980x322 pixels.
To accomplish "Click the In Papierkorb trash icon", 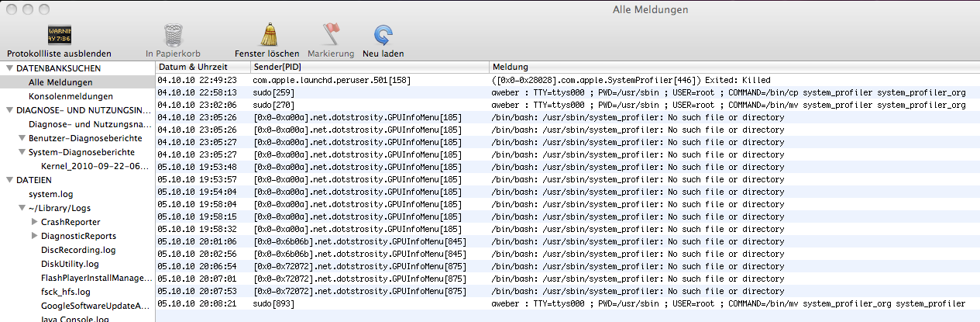I will tap(173, 35).
